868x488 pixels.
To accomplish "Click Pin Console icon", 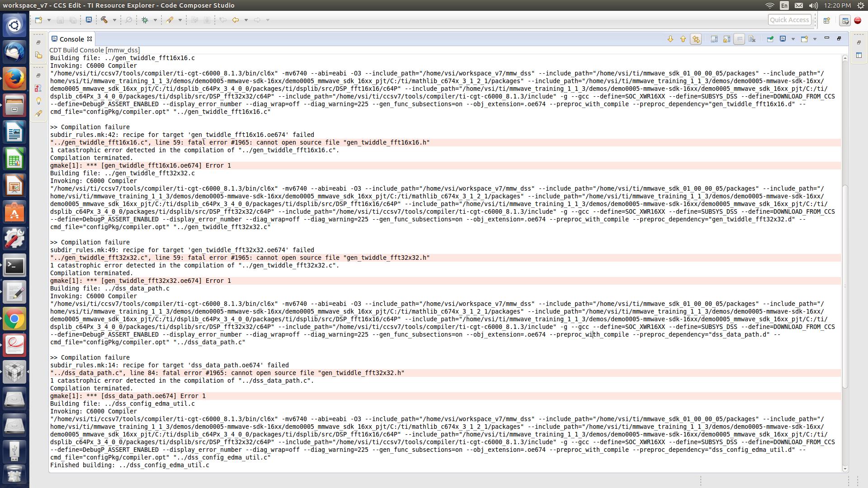I will (x=770, y=39).
